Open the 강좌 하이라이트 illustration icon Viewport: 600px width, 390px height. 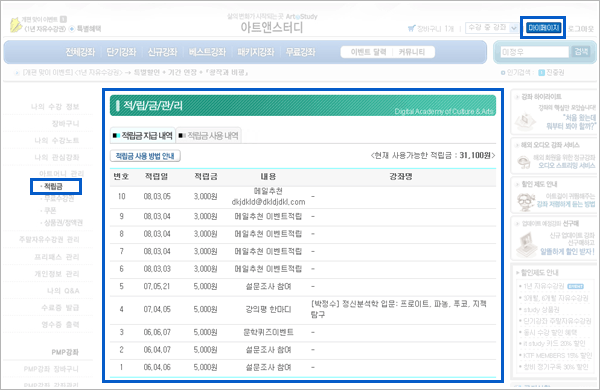coord(525,121)
